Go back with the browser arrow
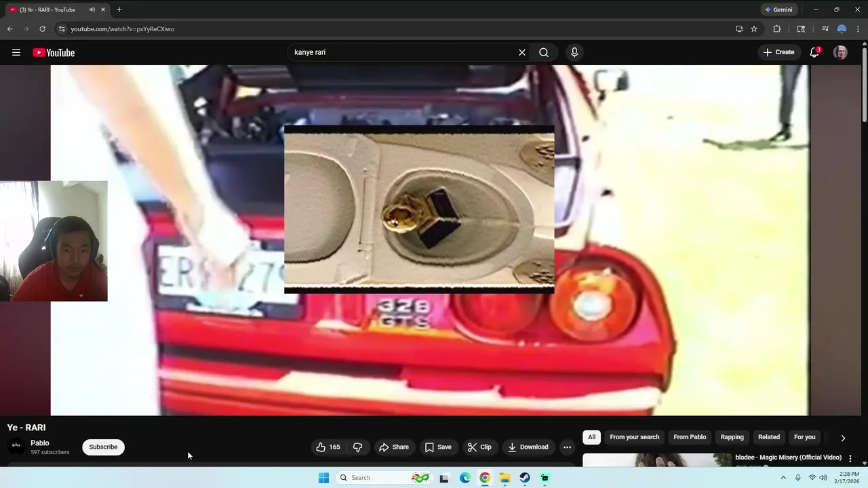The height and width of the screenshot is (488, 868). click(9, 29)
